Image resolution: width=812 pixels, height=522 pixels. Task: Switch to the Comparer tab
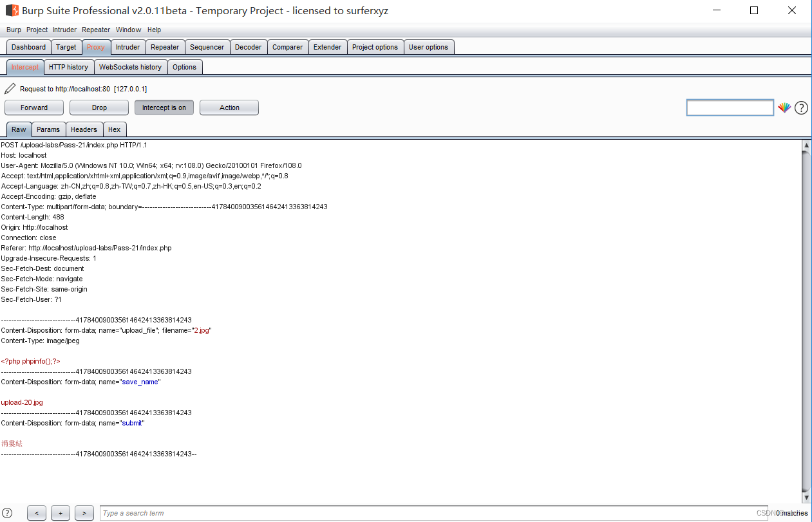(288, 47)
